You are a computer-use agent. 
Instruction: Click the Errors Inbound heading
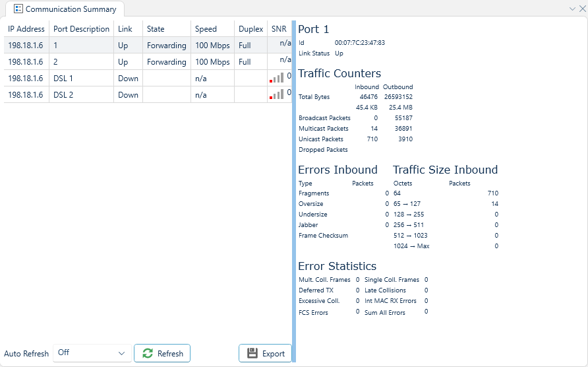(338, 170)
